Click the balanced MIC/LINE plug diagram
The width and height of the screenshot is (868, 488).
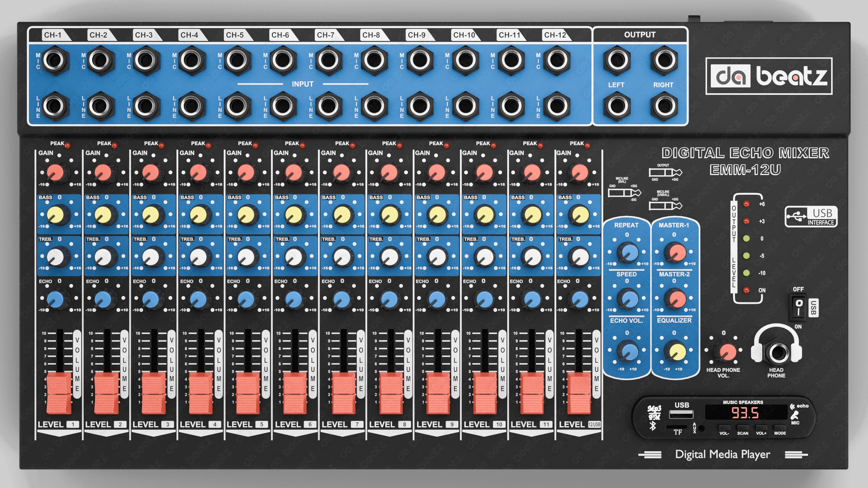(624, 192)
